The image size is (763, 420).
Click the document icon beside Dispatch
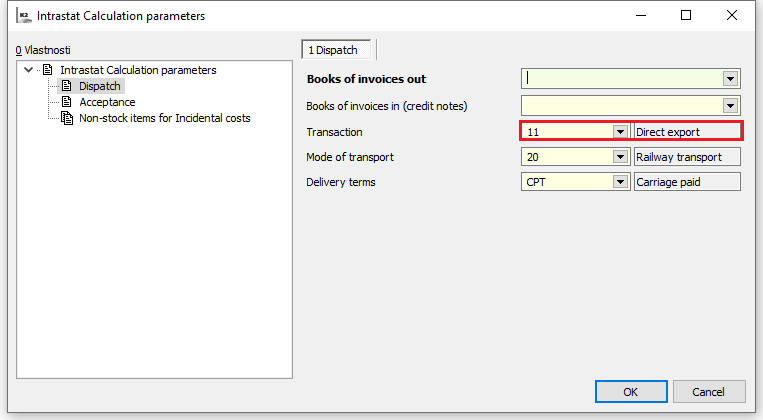coord(67,86)
